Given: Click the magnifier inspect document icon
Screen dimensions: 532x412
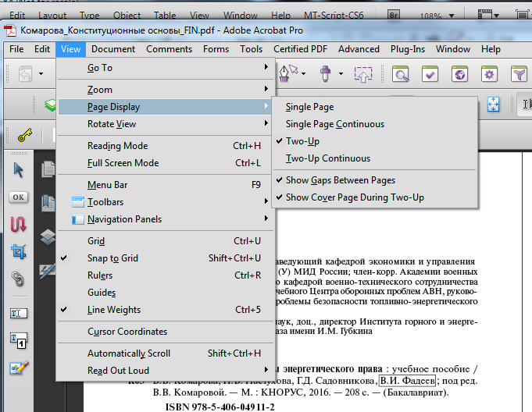Looking at the screenshot, I should coord(400,74).
